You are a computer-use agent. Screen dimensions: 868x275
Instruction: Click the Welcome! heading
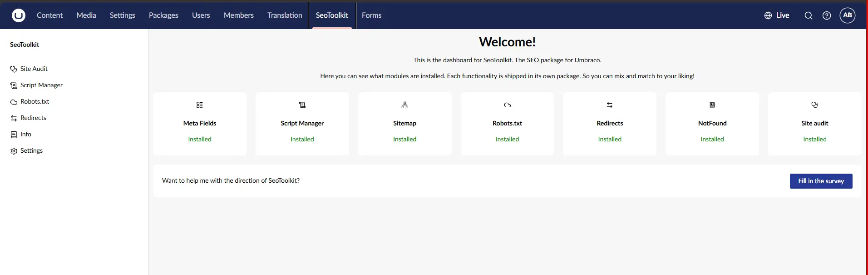pyautogui.click(x=508, y=42)
